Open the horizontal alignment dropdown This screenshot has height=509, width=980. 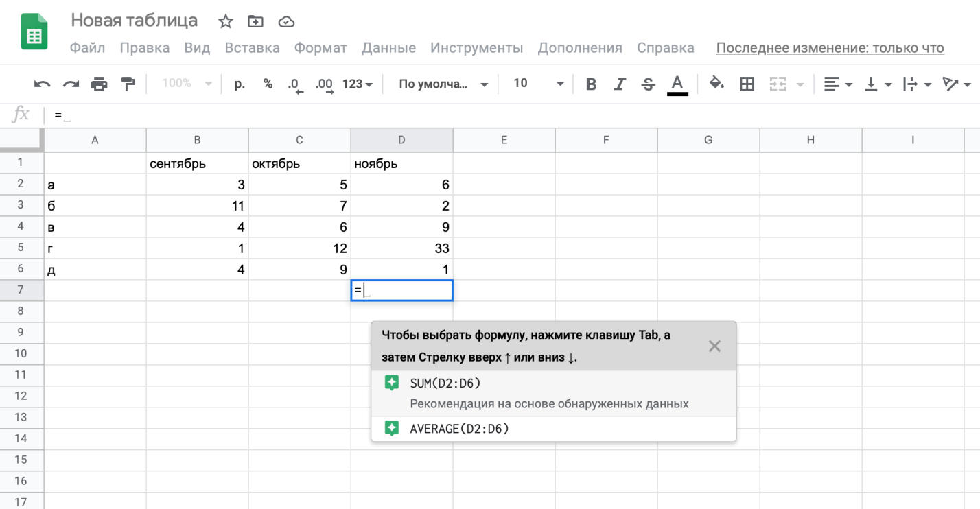(837, 84)
